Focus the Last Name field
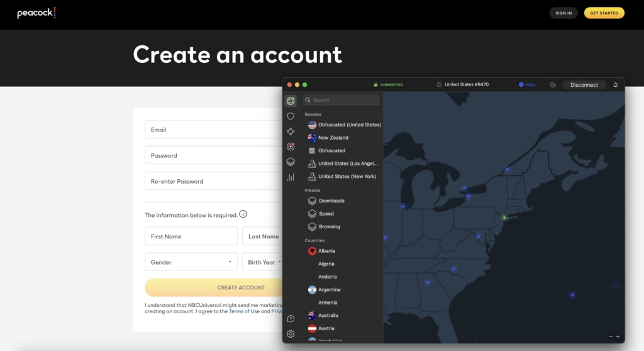Screen dimensions: 644x351 (262, 237)
